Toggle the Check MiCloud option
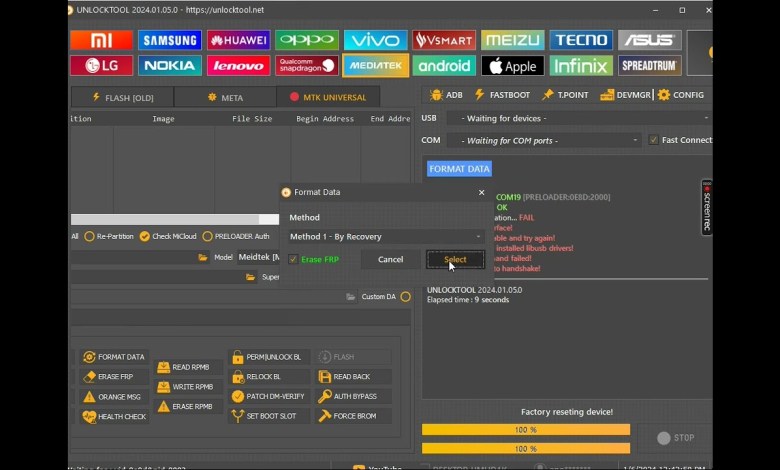The height and width of the screenshot is (470, 780). pos(145,237)
